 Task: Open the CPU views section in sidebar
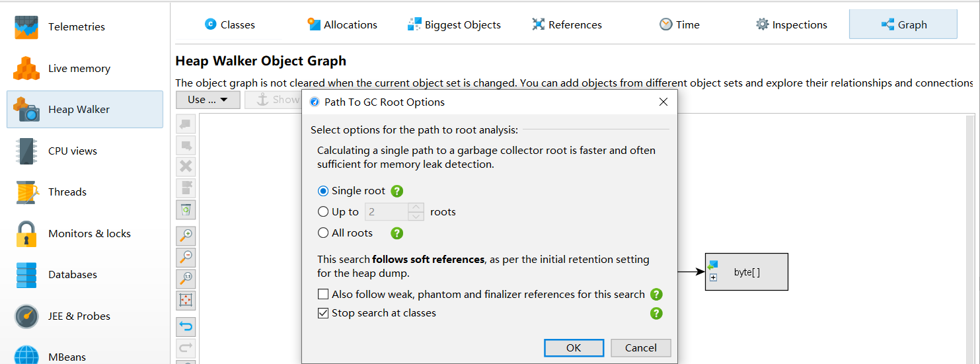click(x=73, y=151)
